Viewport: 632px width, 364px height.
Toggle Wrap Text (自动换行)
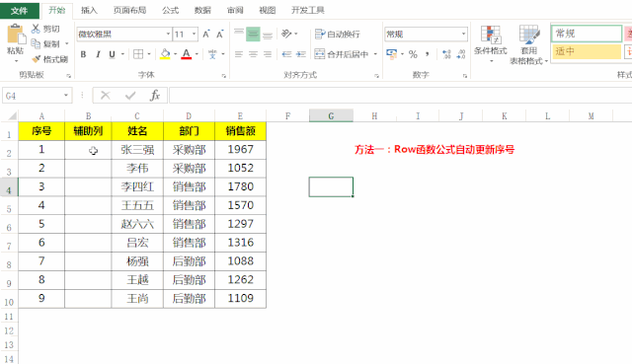click(x=337, y=34)
